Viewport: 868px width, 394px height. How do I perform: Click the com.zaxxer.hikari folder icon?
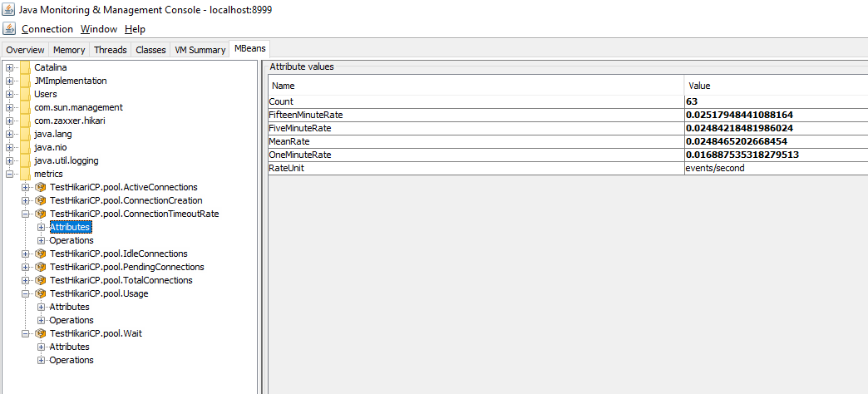click(x=26, y=121)
